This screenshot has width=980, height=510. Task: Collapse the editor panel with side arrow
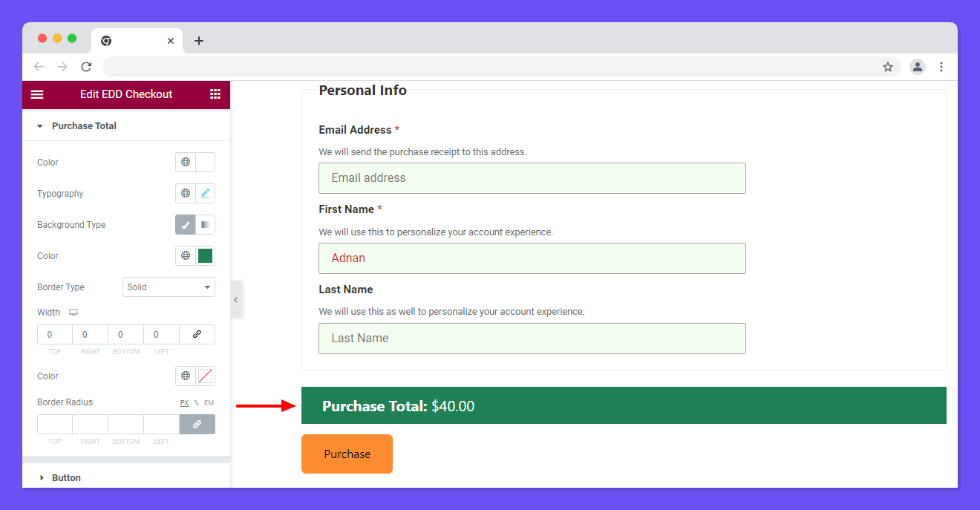pyautogui.click(x=235, y=300)
